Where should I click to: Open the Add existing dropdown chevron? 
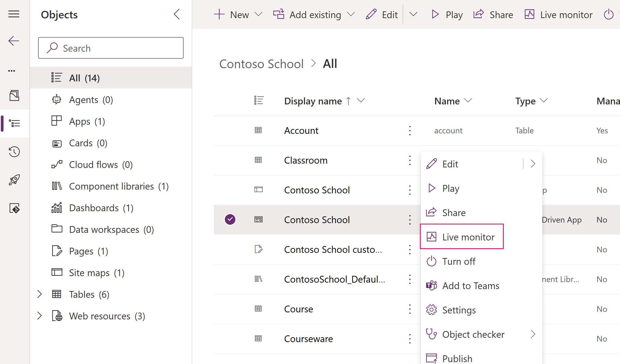coord(351,14)
